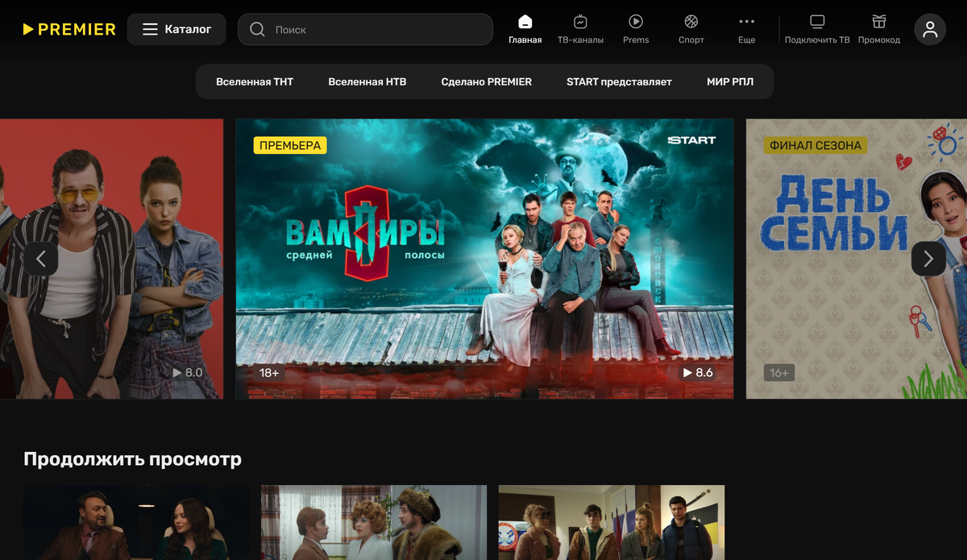This screenshot has height=560, width=967.
Task: Click the PREMIER logo
Action: (x=69, y=30)
